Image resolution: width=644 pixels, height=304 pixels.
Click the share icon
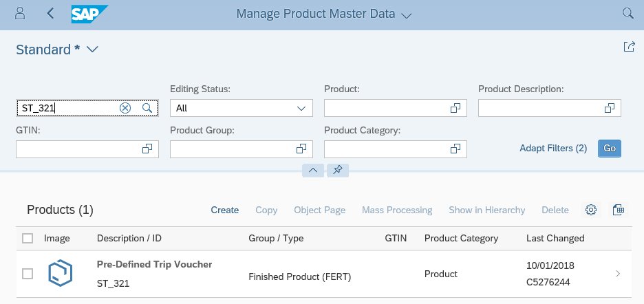tap(629, 47)
